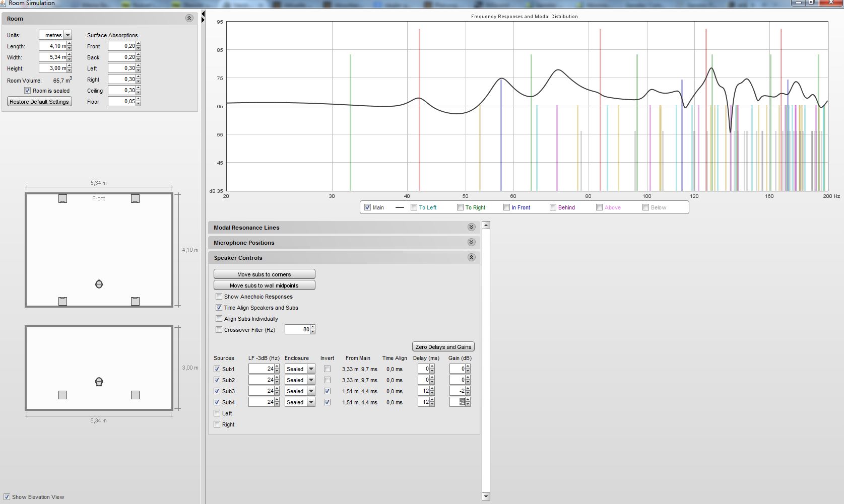Disable Time Align Speakers and Subs
The image size is (844, 504).
click(x=219, y=308)
